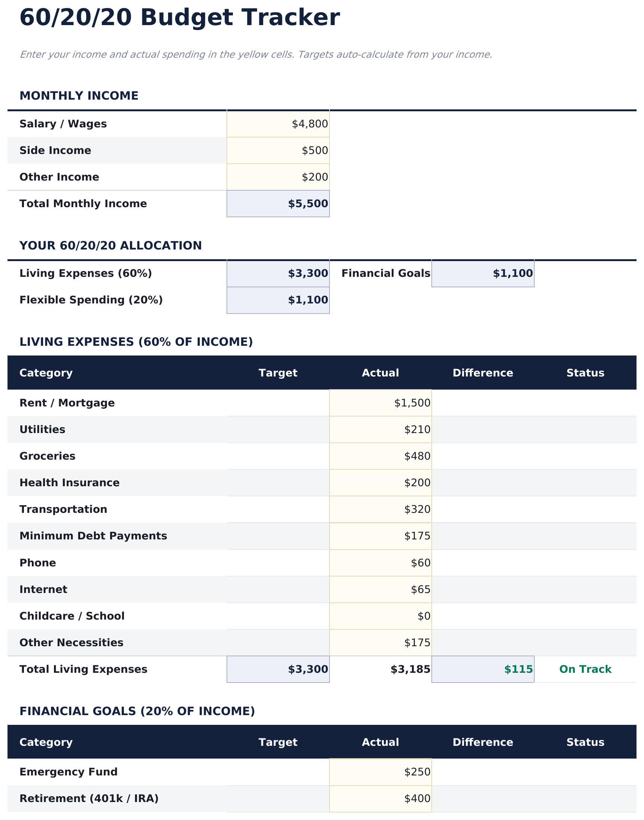Select the Financial Goals allocation amount
This screenshot has width=644, height=820.
coord(483,273)
